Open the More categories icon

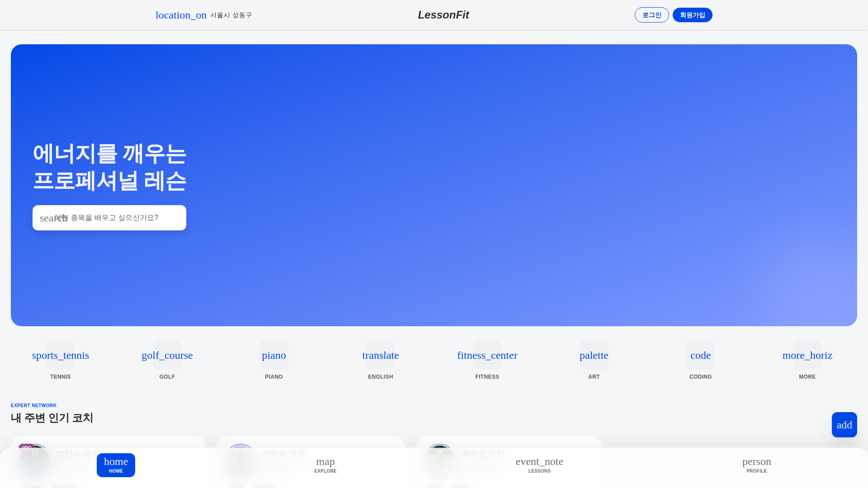click(x=807, y=355)
